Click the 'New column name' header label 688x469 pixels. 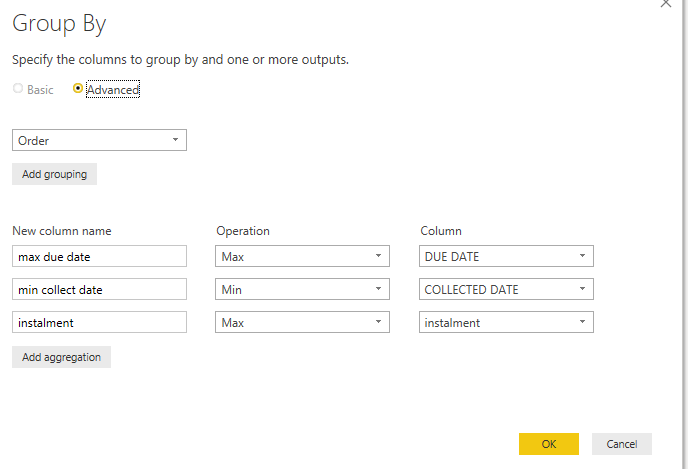(62, 231)
